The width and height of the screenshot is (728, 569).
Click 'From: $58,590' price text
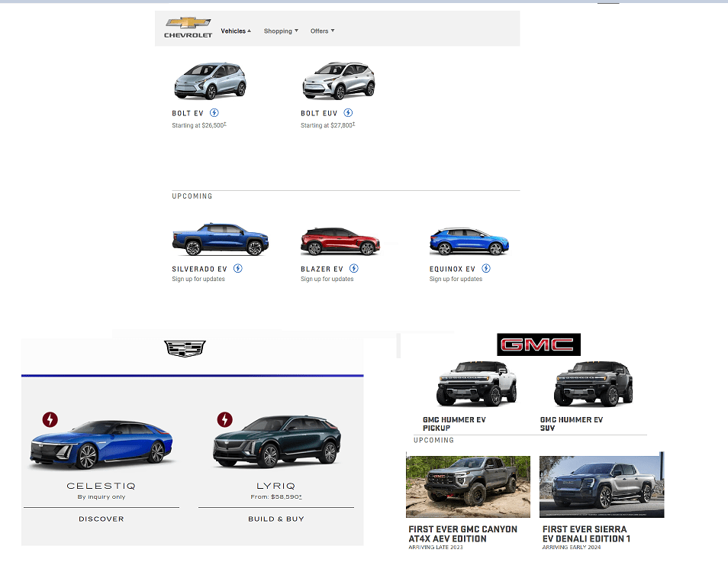[276, 497]
